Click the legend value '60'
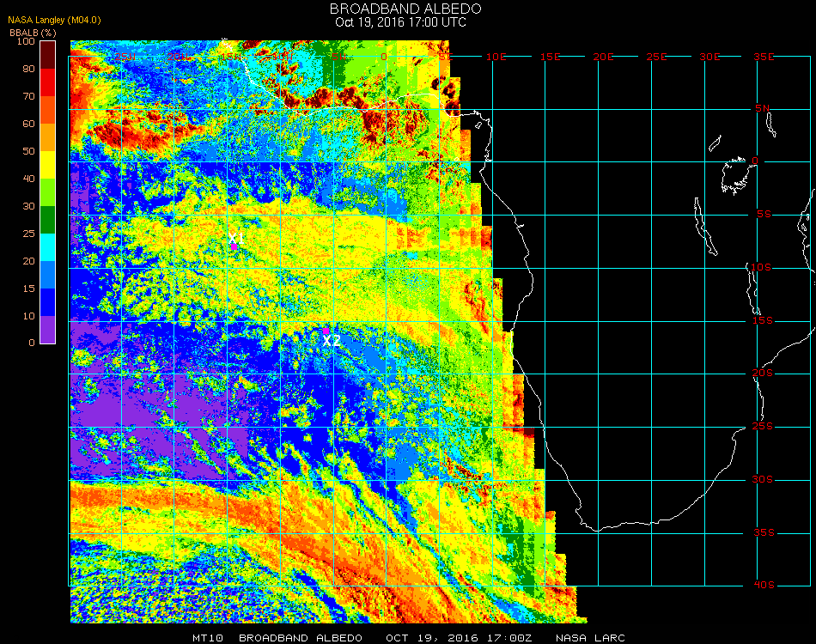Screen dimensions: 816x644 pos(28,124)
